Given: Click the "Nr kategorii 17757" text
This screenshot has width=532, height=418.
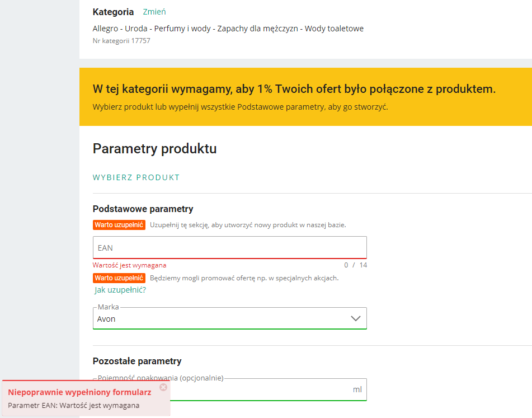Looking at the screenshot, I should (x=121, y=41).
